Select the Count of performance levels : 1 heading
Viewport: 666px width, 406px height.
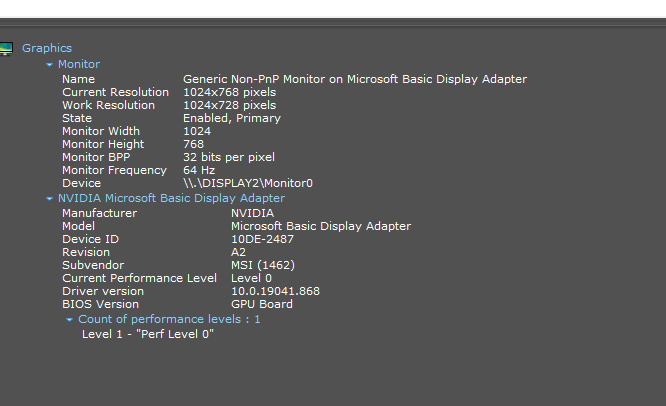(x=169, y=319)
